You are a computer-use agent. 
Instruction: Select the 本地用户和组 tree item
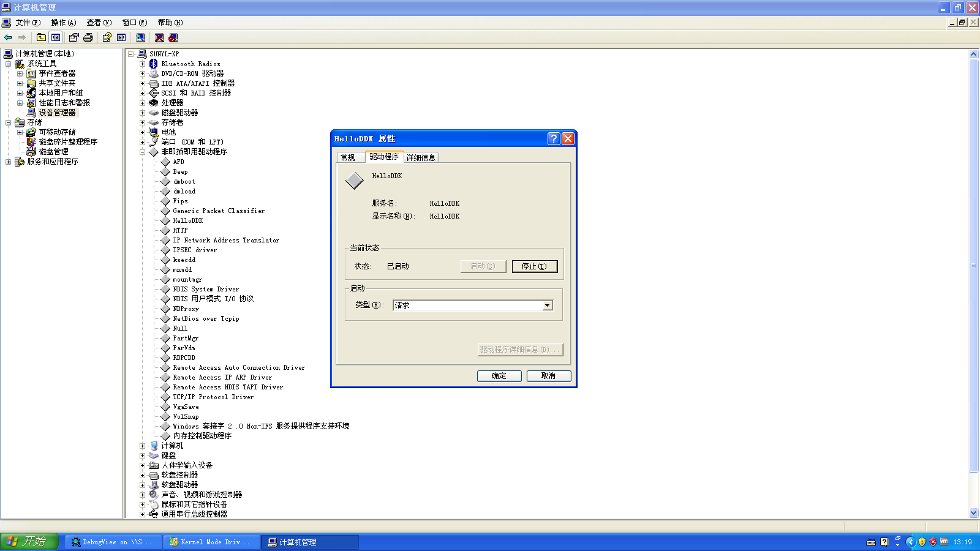click(x=61, y=93)
